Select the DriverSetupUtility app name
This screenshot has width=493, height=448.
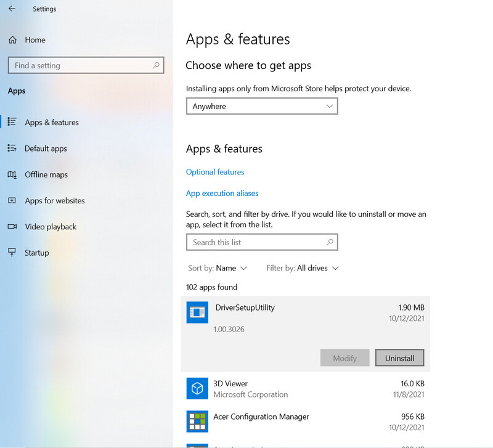coord(245,307)
